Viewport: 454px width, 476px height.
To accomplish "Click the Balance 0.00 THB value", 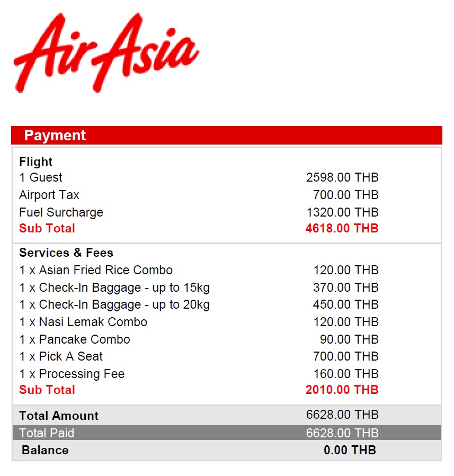I will (x=350, y=450).
